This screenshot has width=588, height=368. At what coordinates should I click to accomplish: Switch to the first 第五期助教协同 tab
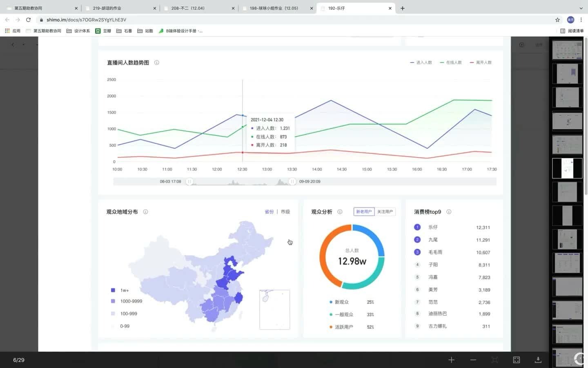(42, 8)
